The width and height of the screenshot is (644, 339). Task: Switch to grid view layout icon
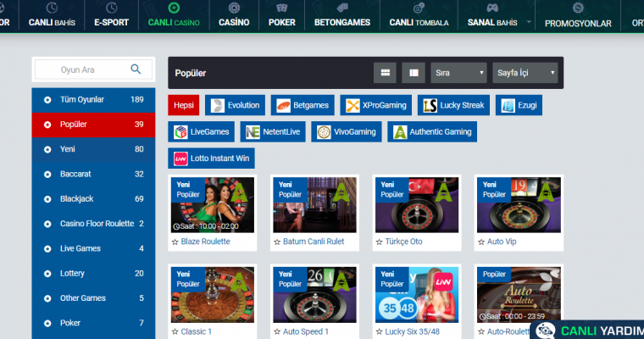pyautogui.click(x=386, y=73)
